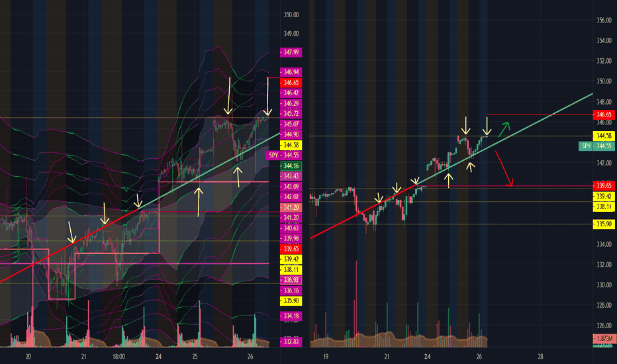
Task: Click the 343.43 price label
Action: tap(291, 176)
